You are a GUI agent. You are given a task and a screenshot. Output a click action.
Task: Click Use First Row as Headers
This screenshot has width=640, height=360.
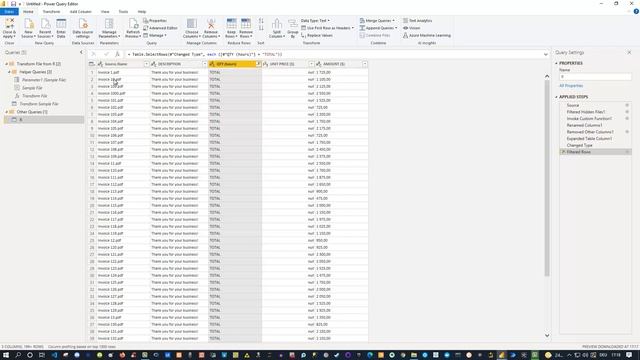pyautogui.click(x=327, y=28)
